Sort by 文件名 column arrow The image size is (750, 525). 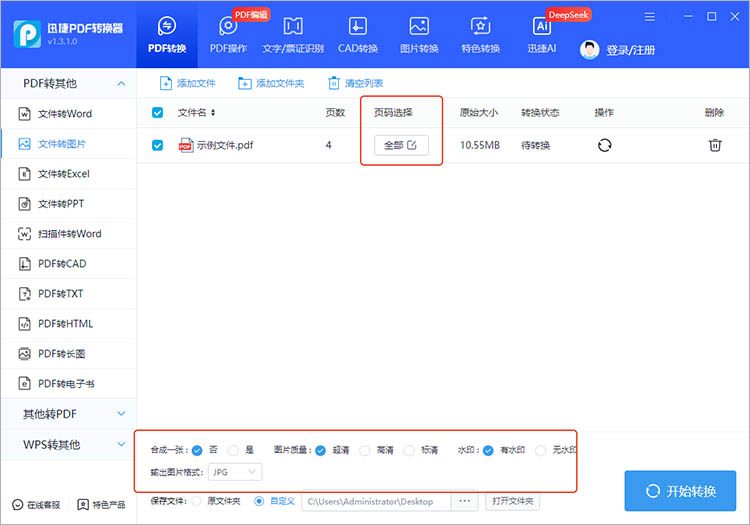213,112
